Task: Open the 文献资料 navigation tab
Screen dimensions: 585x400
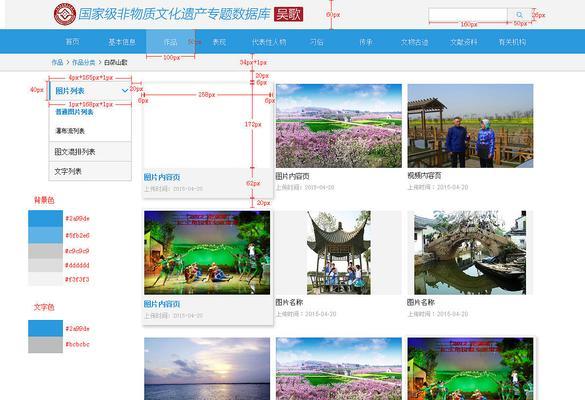Action: 463,42
